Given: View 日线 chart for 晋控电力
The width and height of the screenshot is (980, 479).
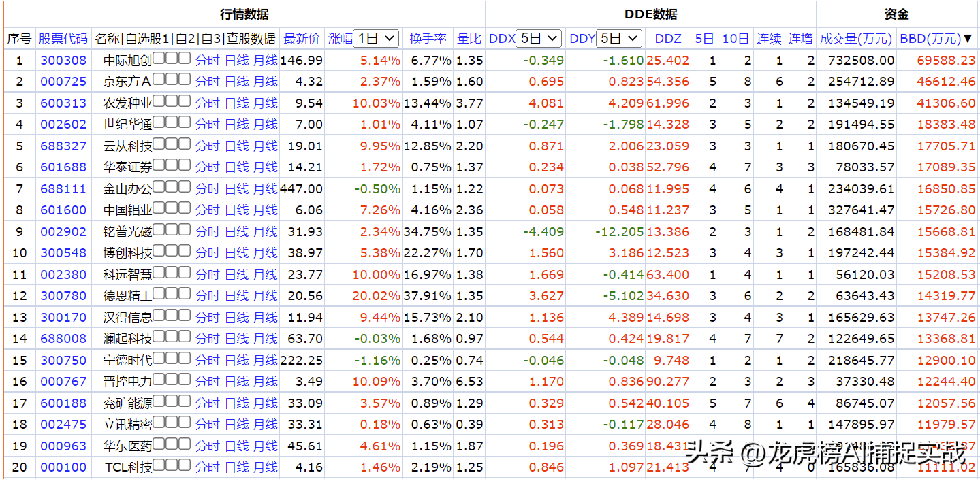Looking at the screenshot, I should click(x=236, y=382).
